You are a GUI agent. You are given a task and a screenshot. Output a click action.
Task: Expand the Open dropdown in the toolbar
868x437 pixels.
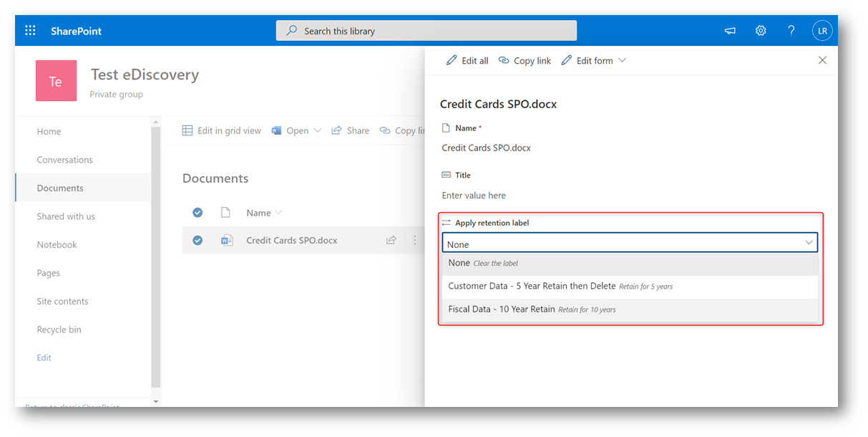coord(318,131)
